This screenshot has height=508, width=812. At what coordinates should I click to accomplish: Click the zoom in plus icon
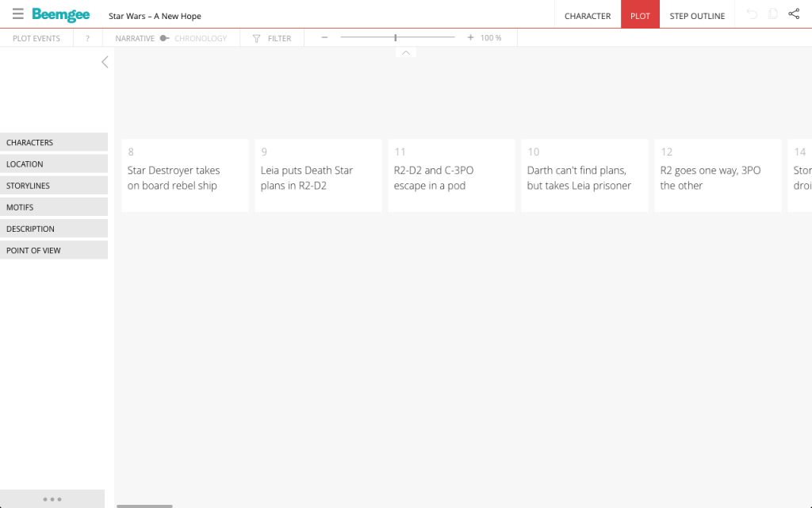tap(470, 37)
